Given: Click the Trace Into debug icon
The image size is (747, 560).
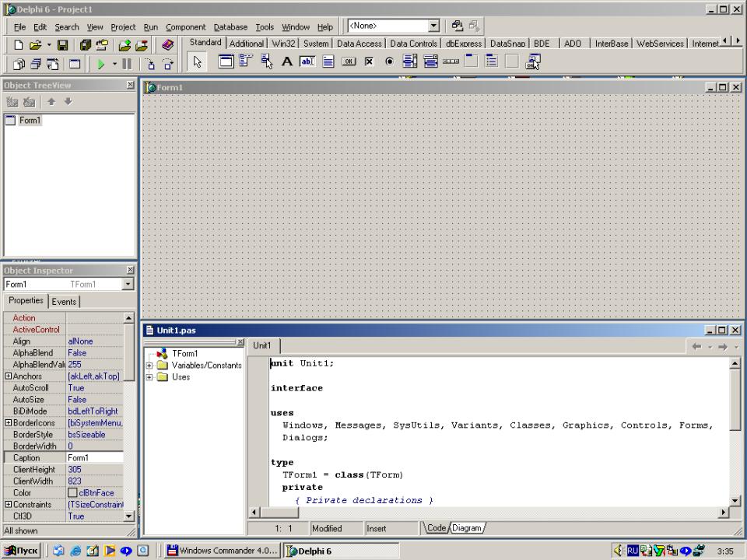Looking at the screenshot, I should click(150, 64).
